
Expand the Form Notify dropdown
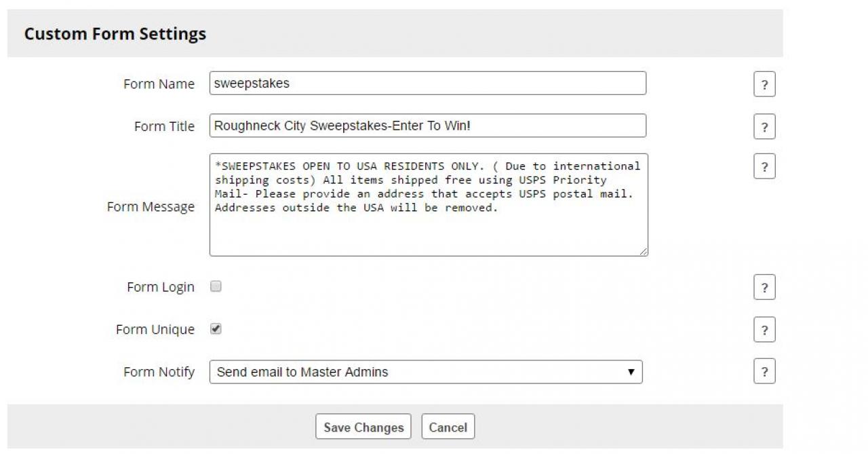pyautogui.click(x=425, y=372)
